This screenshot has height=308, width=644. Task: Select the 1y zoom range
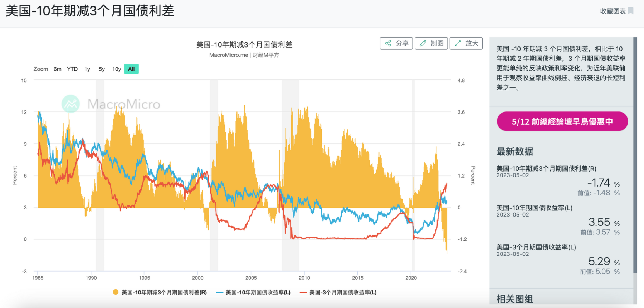[x=87, y=69]
